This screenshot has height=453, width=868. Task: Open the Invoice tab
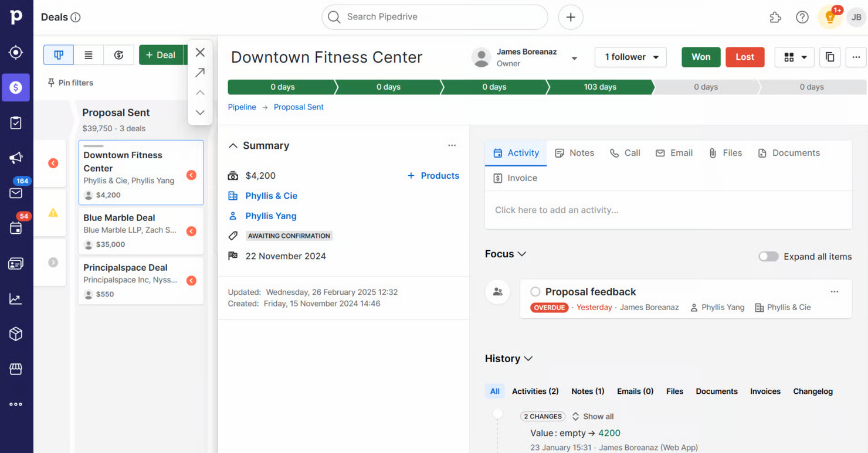[515, 178]
